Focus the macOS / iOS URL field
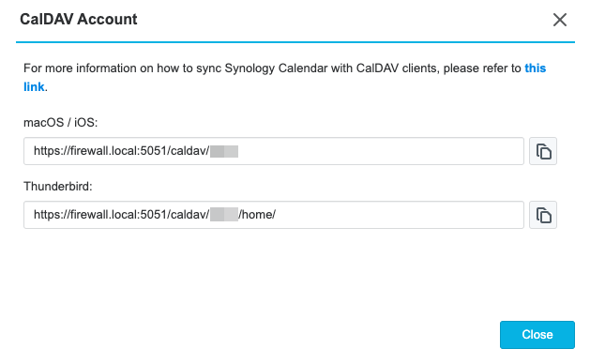The image size is (590, 364). point(274,151)
